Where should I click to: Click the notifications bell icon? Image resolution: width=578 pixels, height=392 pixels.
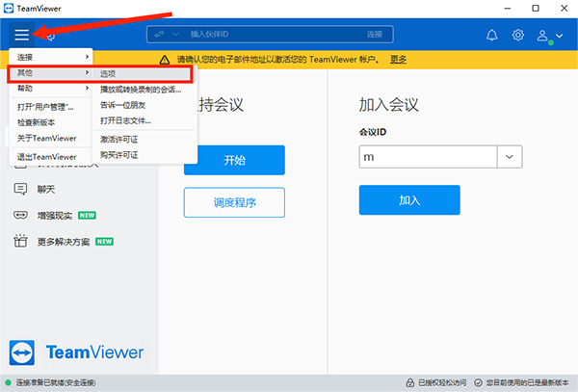(491, 35)
